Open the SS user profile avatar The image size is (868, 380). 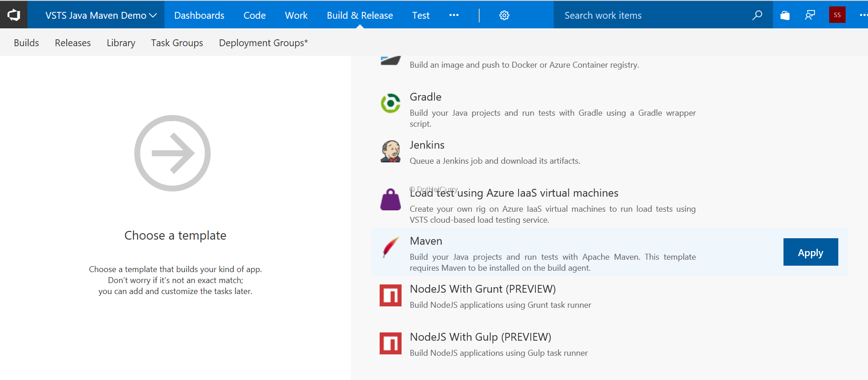click(837, 15)
